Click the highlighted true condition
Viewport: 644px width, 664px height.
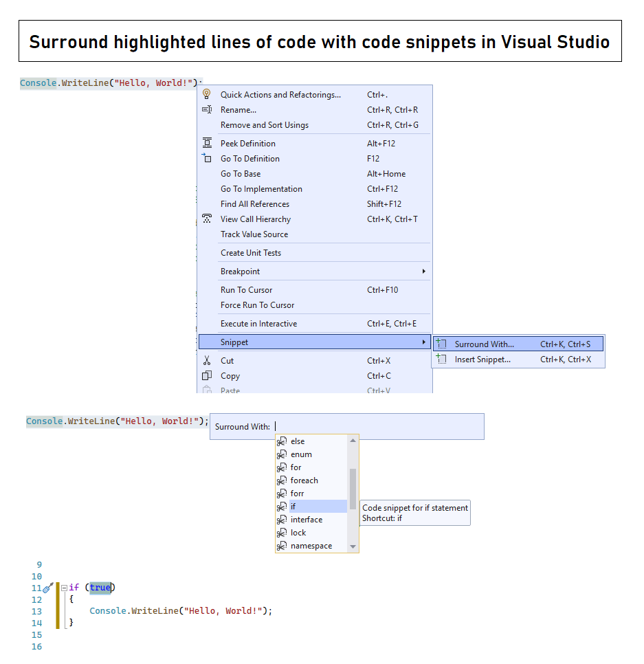click(100, 587)
